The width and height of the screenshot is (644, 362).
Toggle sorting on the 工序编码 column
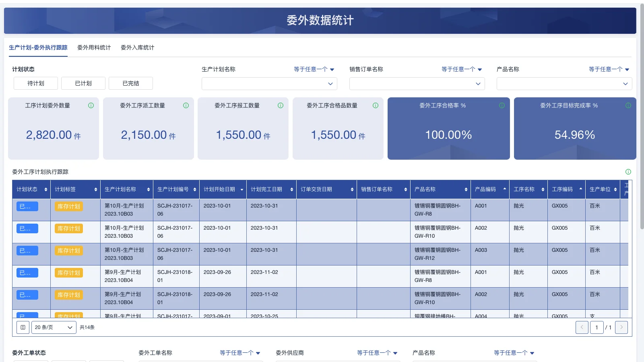tap(580, 189)
